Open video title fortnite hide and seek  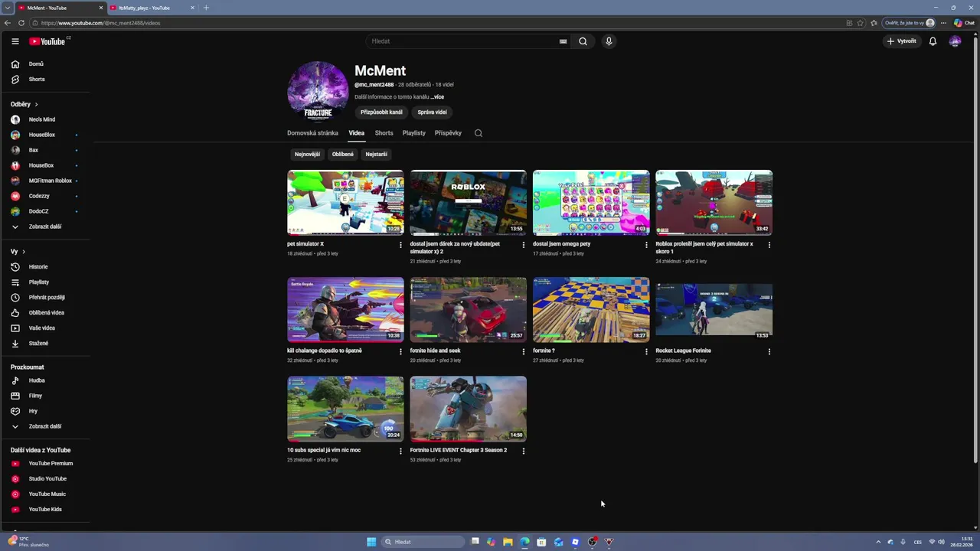click(x=435, y=351)
